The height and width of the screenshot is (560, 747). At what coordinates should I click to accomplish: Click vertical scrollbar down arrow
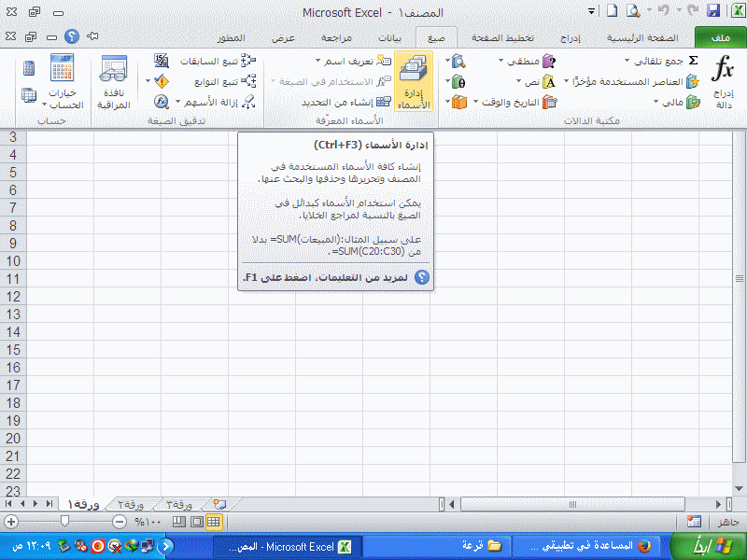point(740,489)
